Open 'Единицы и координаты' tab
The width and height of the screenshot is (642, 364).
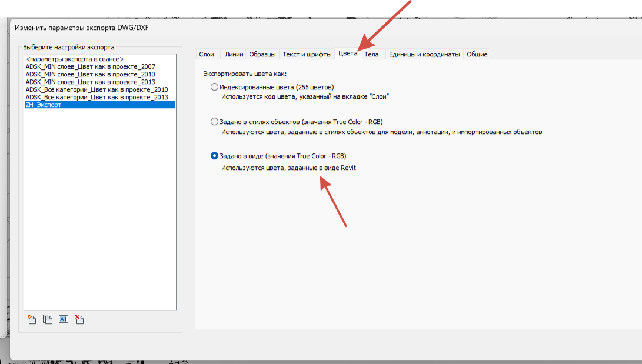(x=424, y=54)
